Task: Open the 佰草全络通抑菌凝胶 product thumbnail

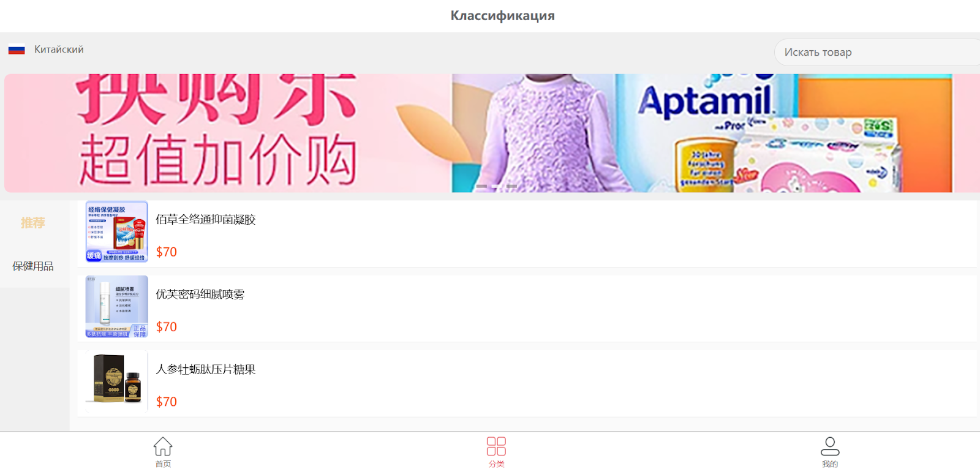Action: (117, 232)
